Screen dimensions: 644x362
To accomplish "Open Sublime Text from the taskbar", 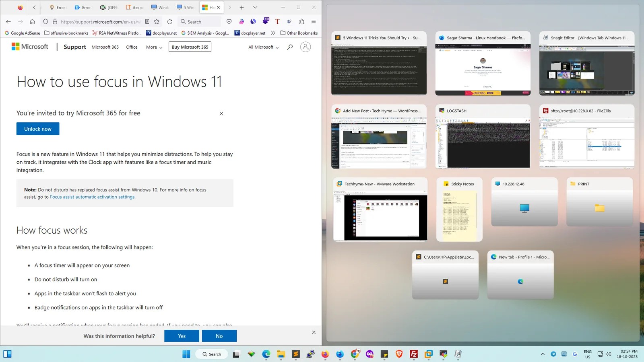I will [x=296, y=354].
